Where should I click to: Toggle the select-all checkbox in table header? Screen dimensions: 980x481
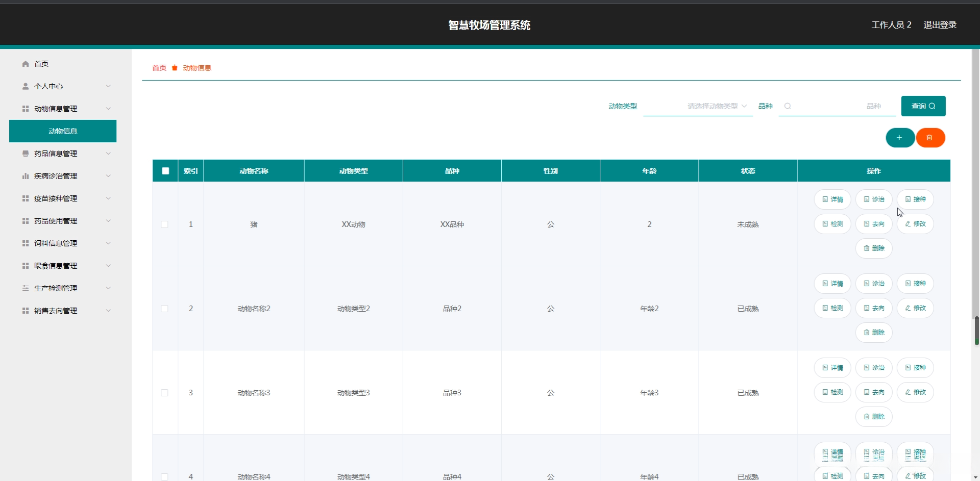[x=165, y=171]
